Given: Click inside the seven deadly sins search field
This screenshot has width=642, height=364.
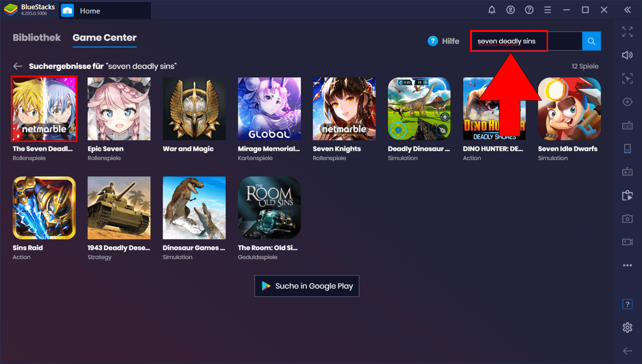Looking at the screenshot, I should 526,41.
